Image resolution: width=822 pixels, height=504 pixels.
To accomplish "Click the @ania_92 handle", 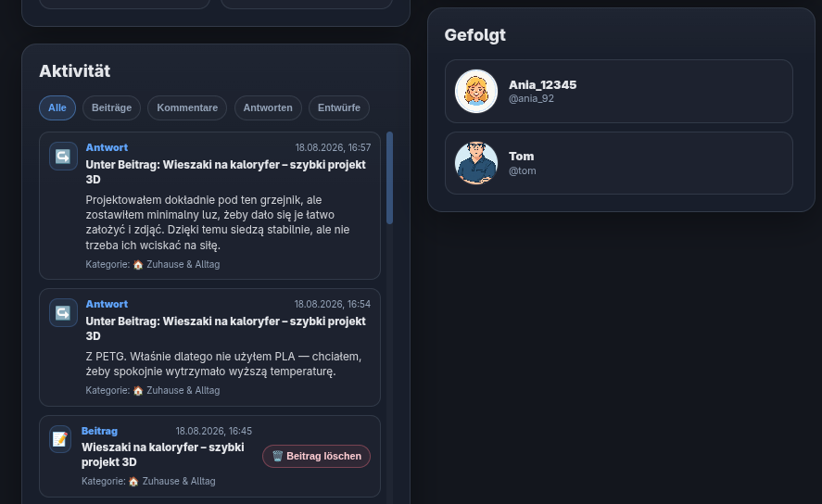I will coord(531,98).
